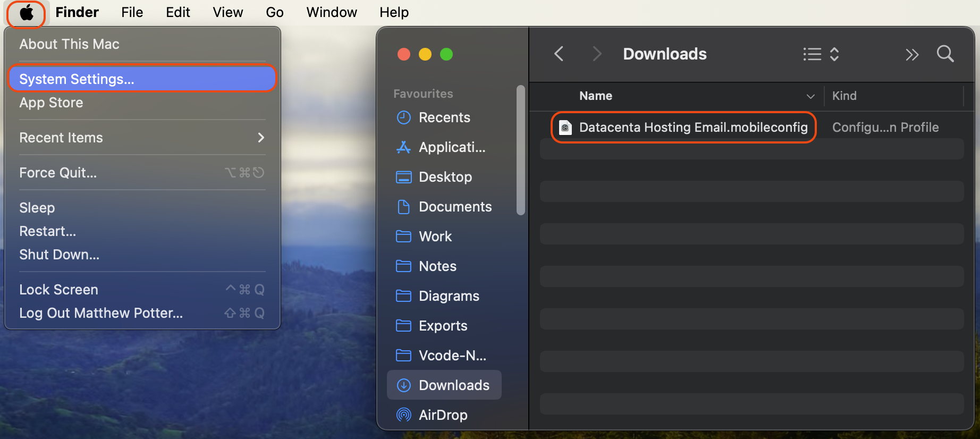Image resolution: width=980 pixels, height=439 pixels.
Task: Click the Documents sidebar icon
Action: point(404,207)
